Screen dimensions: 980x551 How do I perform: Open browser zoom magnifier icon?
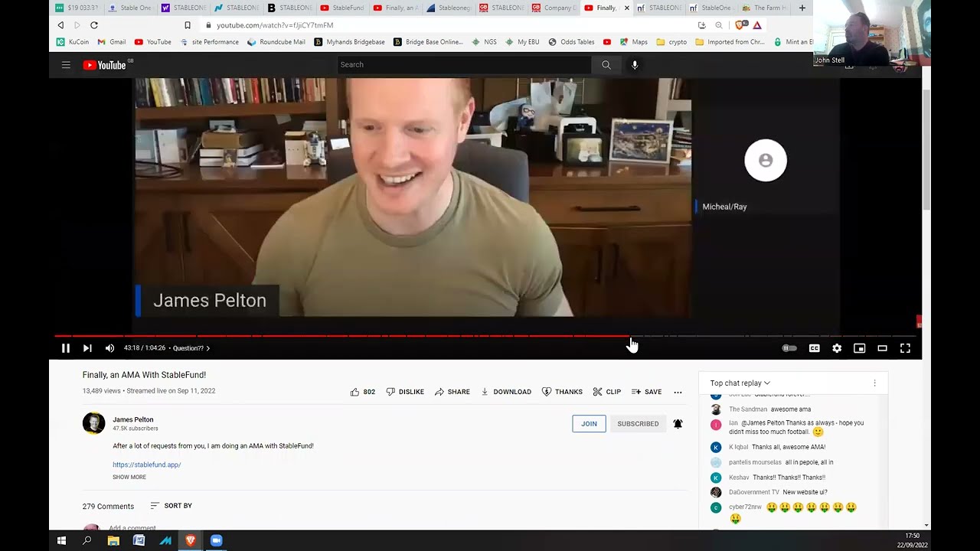pos(719,25)
